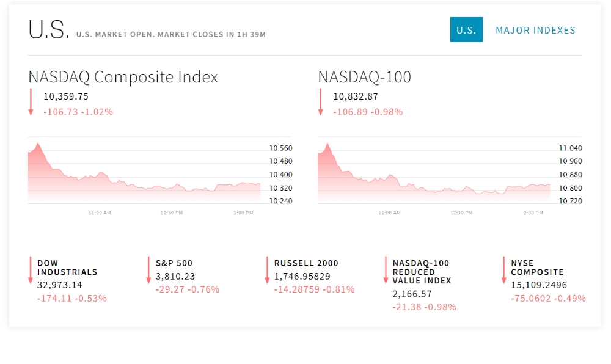The image size is (611, 364).
Task: Click the NASDAQ-100 intraday chart
Action: click(x=434, y=174)
